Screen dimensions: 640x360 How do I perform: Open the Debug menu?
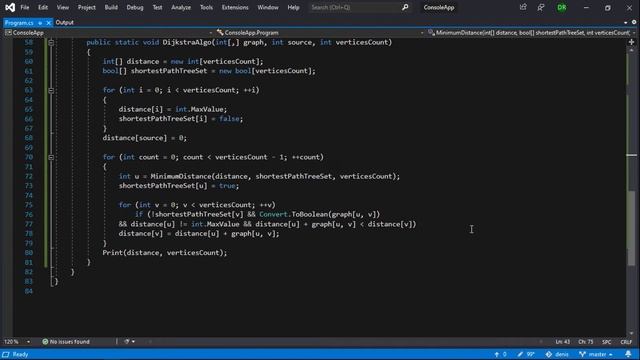pos(135,7)
